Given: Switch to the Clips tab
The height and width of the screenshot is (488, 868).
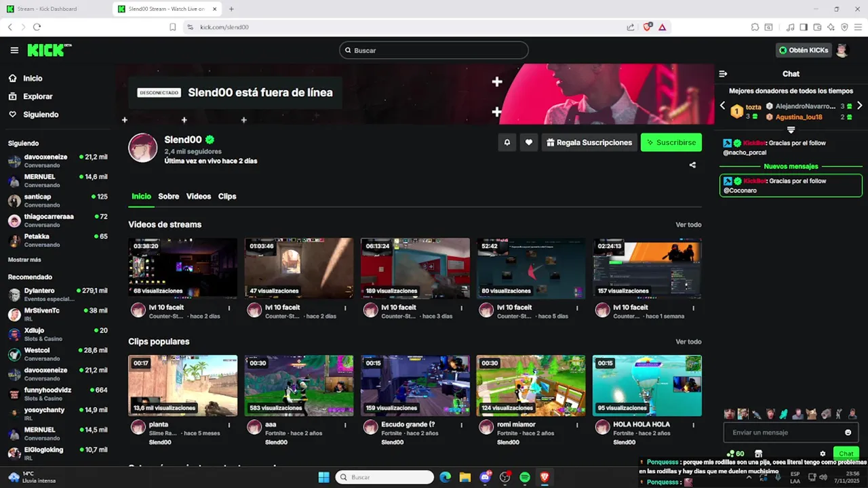Looking at the screenshot, I should tap(227, 197).
